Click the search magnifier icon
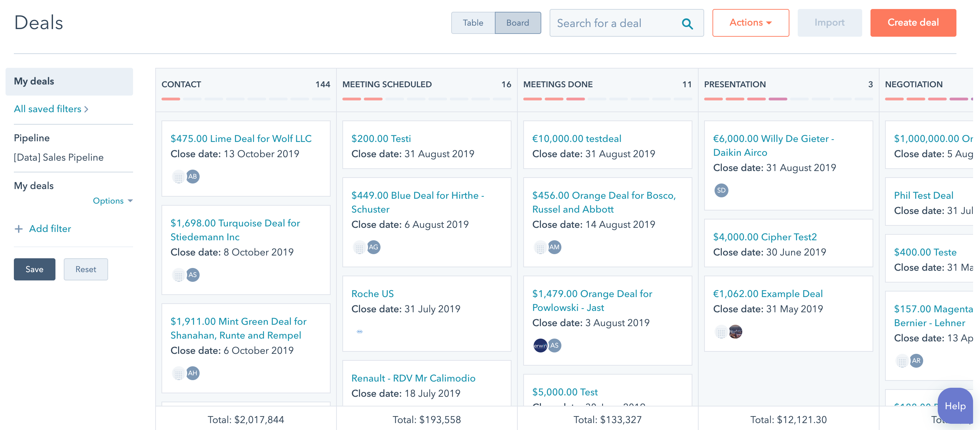This screenshot has width=980, height=430. click(x=687, y=24)
